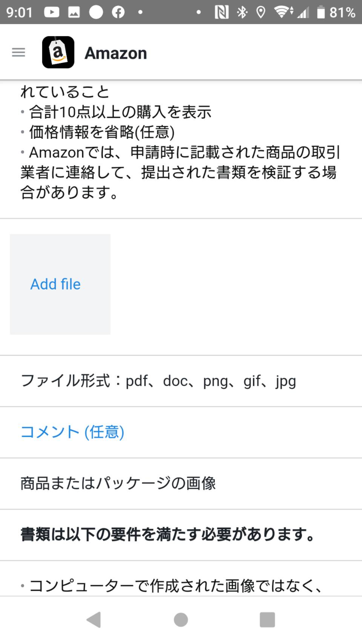Click the Add file upload box
Screen dimensions: 362x644
tap(60, 284)
